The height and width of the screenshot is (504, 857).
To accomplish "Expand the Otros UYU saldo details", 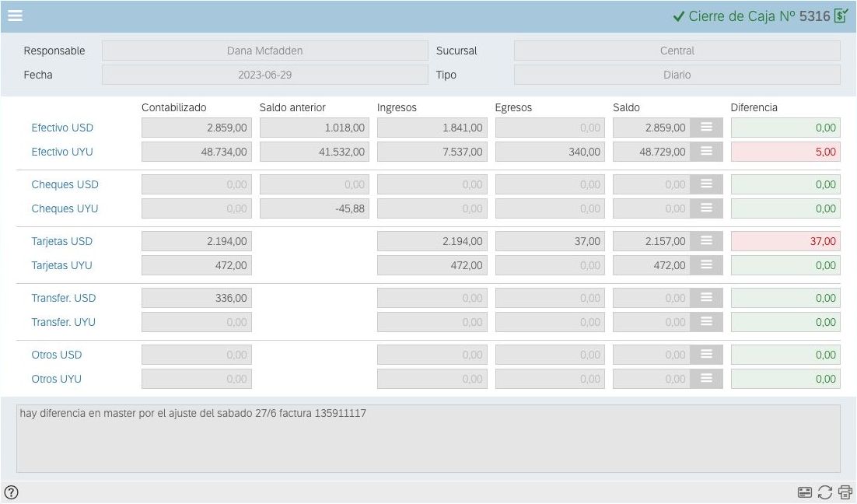I will coord(706,379).
